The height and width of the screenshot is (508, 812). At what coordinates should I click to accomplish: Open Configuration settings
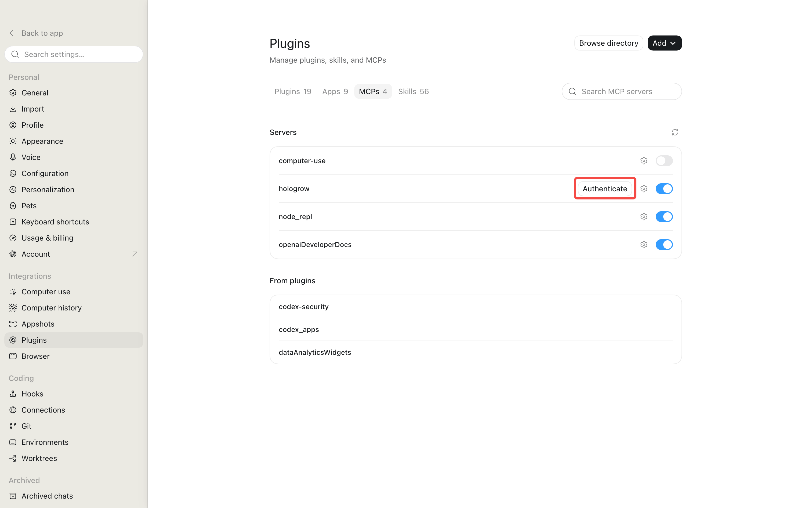74,173
